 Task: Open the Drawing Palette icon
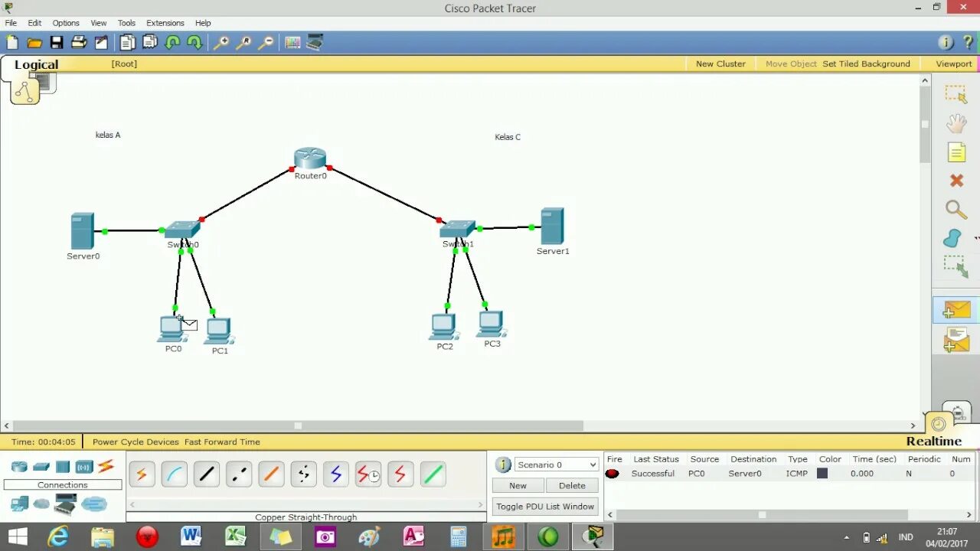click(x=292, y=43)
